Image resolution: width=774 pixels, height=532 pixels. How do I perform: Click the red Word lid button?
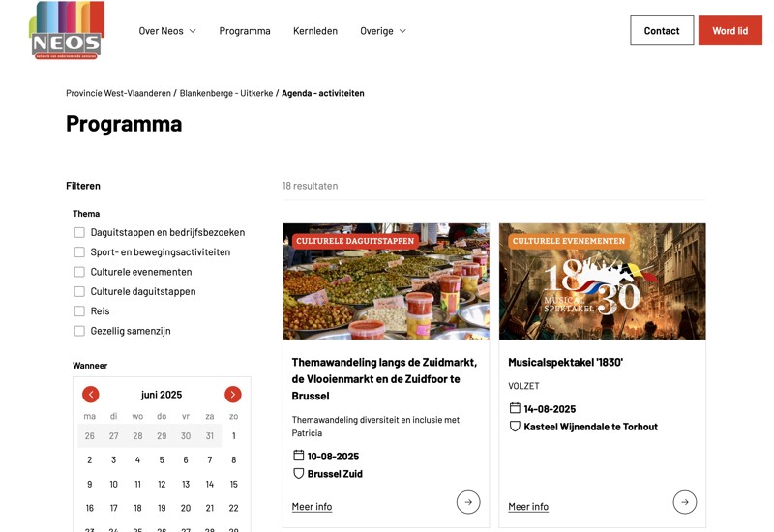(x=730, y=31)
